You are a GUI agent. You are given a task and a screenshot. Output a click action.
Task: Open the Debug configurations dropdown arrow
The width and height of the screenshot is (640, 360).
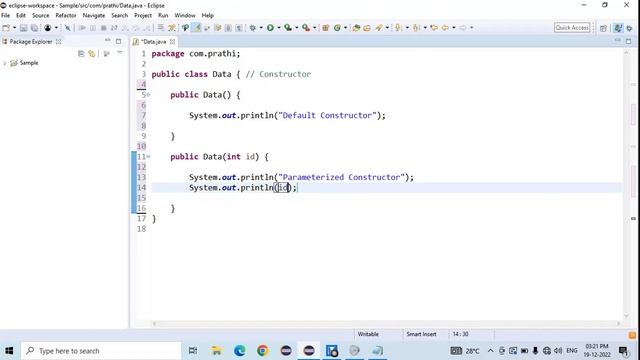(x=261, y=28)
